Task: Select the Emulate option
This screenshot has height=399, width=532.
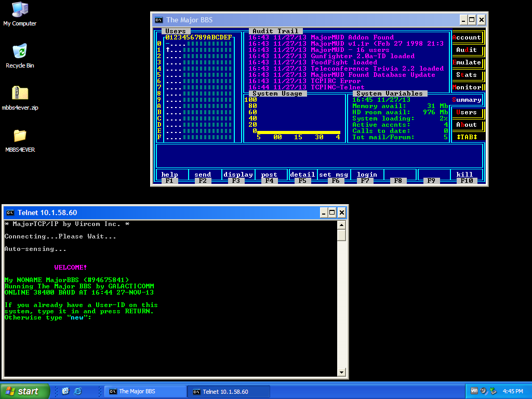Action: point(467,62)
